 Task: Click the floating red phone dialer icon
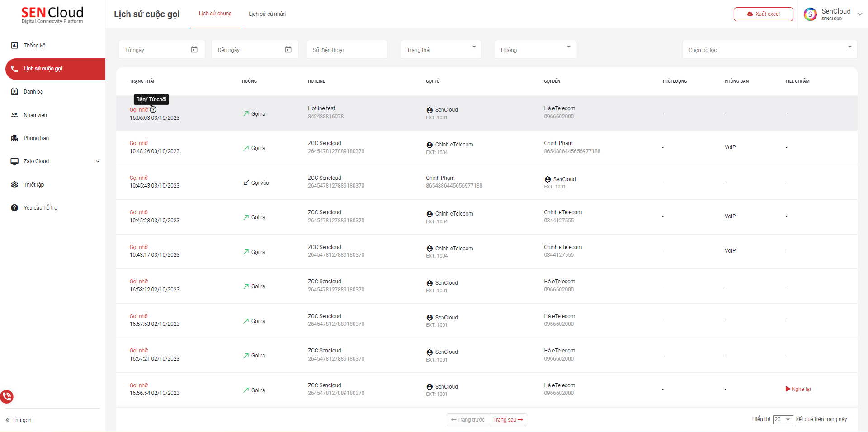pyautogui.click(x=7, y=397)
